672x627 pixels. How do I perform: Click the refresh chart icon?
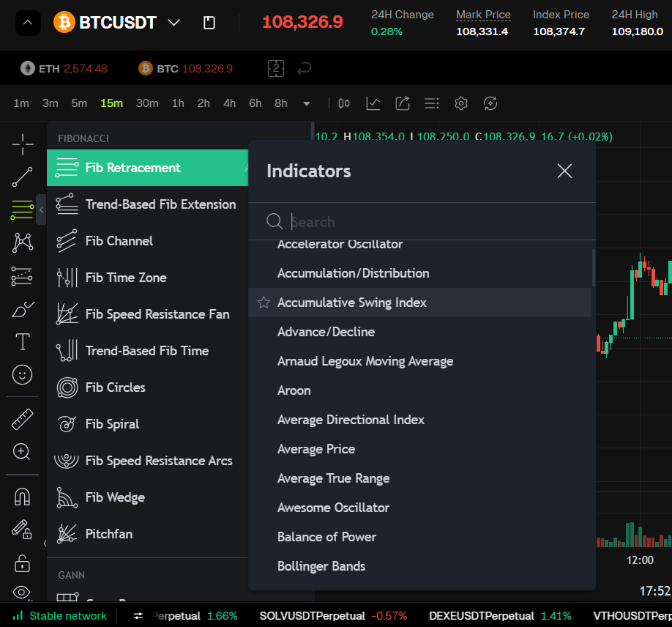click(x=490, y=103)
